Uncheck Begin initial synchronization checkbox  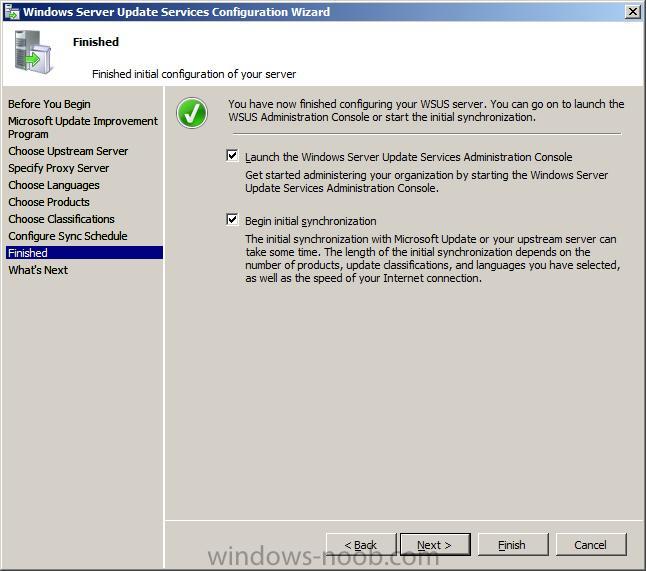(232, 220)
